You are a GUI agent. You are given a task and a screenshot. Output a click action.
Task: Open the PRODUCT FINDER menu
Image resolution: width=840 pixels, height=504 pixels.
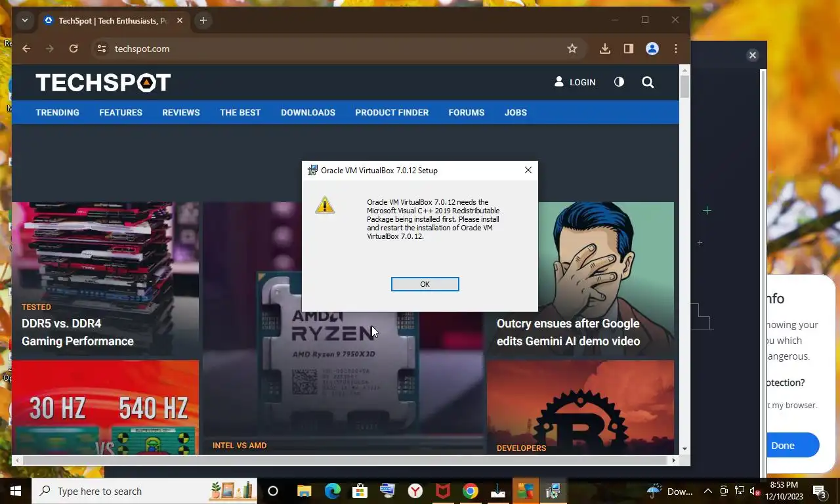pyautogui.click(x=392, y=112)
